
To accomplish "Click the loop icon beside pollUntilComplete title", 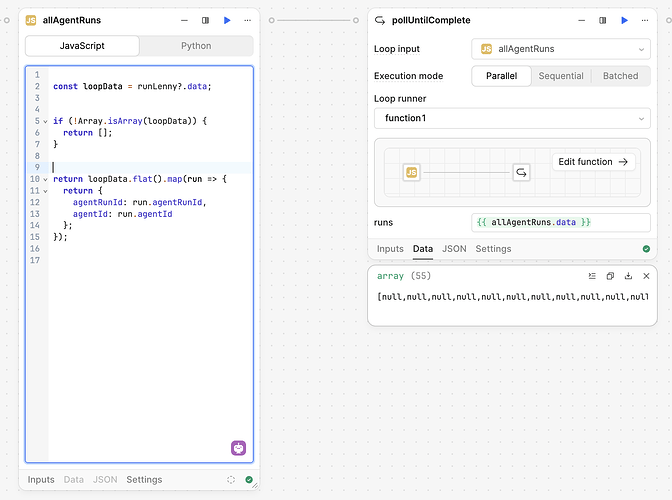I will point(380,20).
